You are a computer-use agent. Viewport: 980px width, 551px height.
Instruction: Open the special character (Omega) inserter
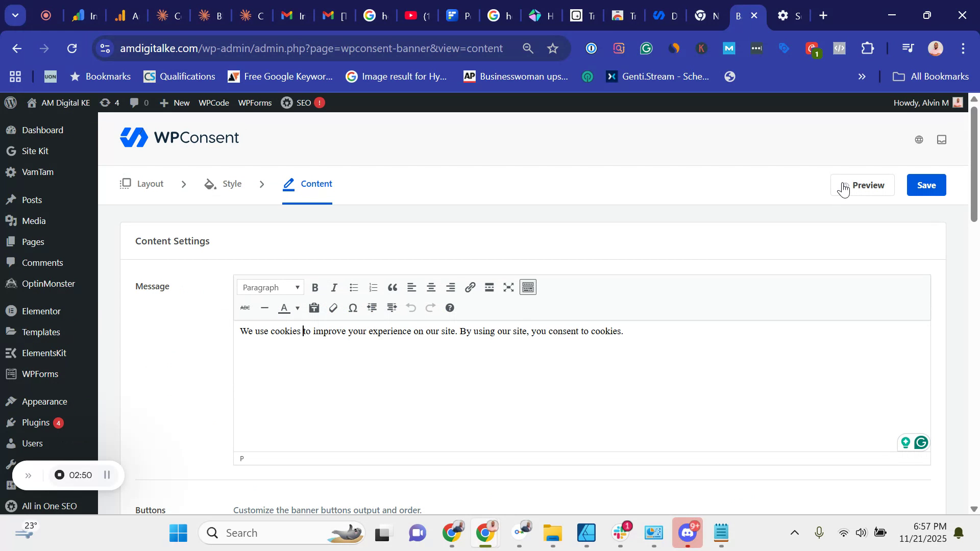coord(353,308)
